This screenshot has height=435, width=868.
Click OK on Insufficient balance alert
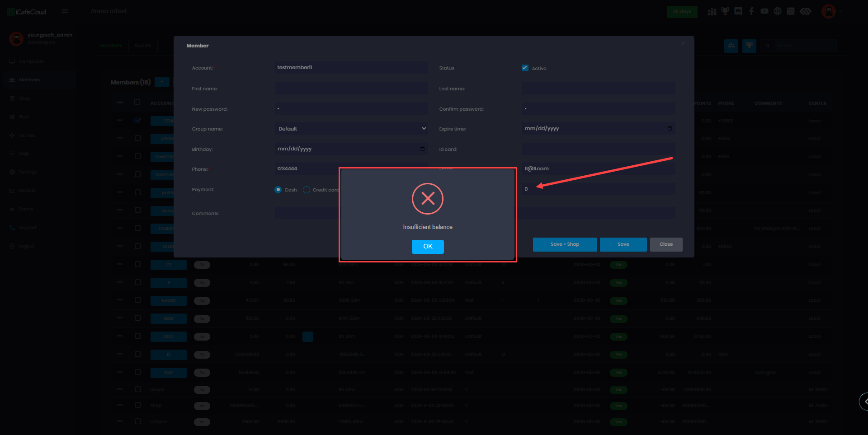point(427,247)
